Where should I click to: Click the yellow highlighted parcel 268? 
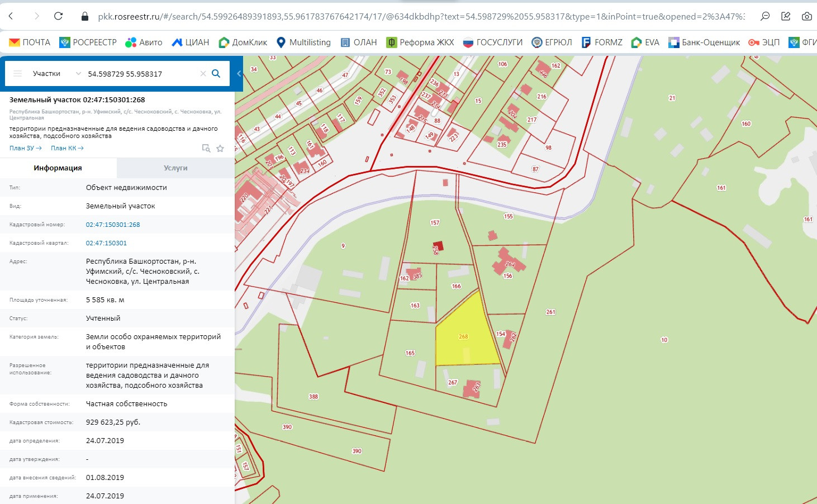coord(464,341)
